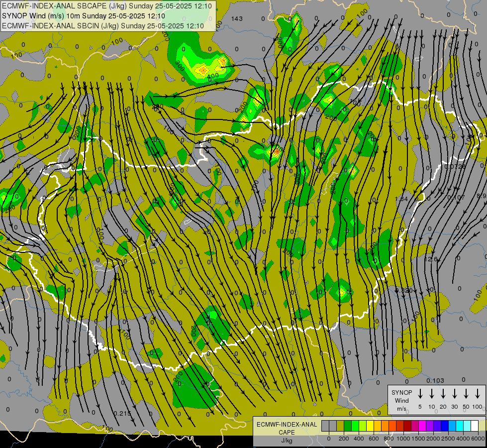Click the 20 m/s wind arrow symbol
This screenshot has width=487, height=448.
coord(443,394)
